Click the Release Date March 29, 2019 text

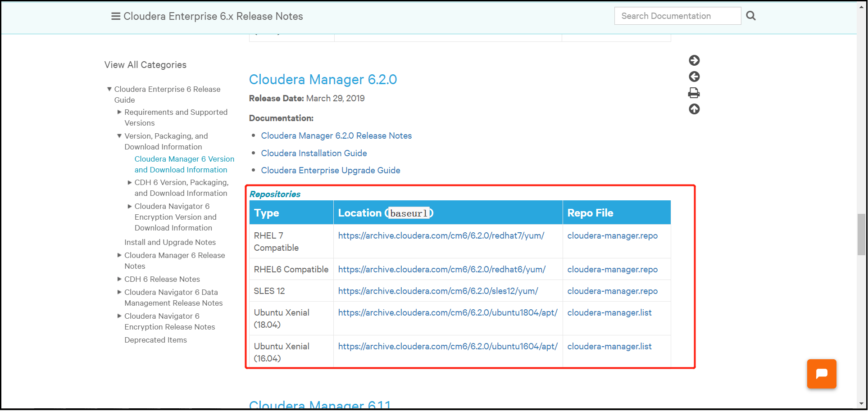coord(307,98)
